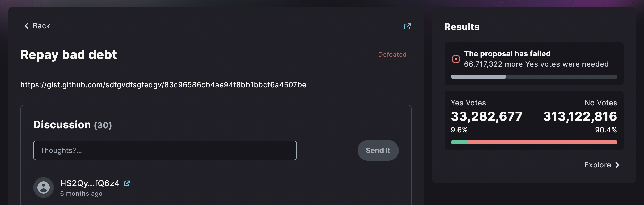644x205 pixels.
Task: Open HS2Qy...fQ6z4 wallet external-link icon
Action: point(127,183)
